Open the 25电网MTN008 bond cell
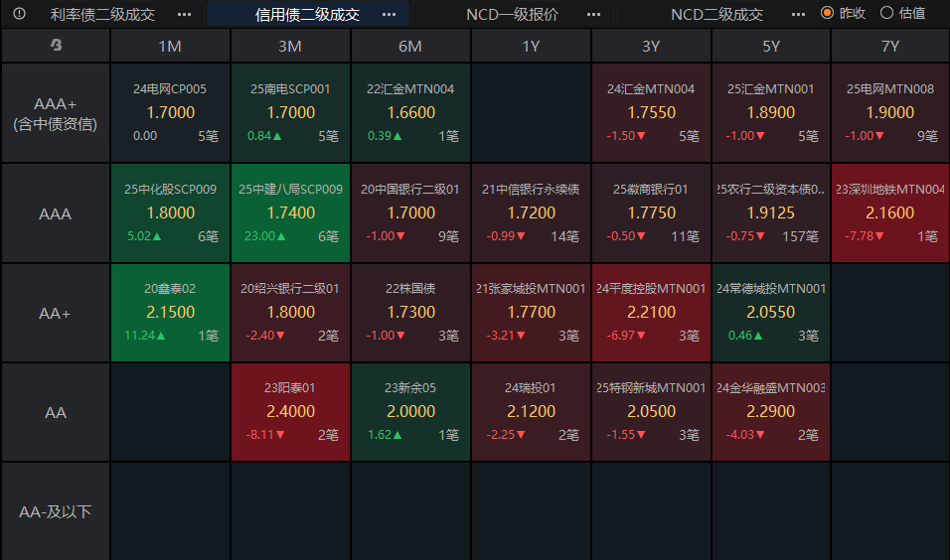950x560 pixels. pos(890,113)
